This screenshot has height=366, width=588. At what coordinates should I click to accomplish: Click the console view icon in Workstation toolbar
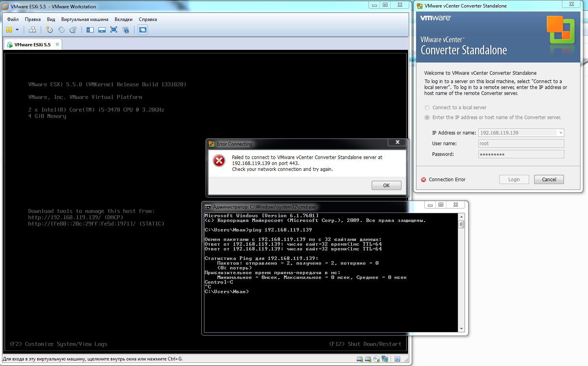pos(143,30)
